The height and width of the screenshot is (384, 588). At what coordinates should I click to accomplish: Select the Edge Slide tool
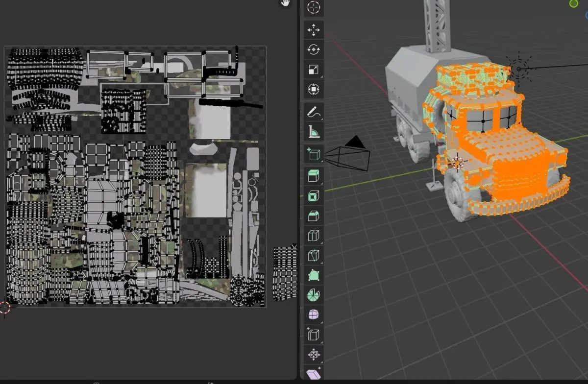pyautogui.click(x=314, y=334)
